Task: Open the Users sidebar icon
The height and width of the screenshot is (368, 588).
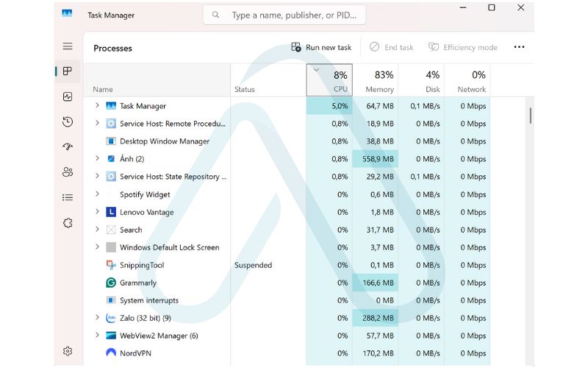Action: tap(68, 172)
